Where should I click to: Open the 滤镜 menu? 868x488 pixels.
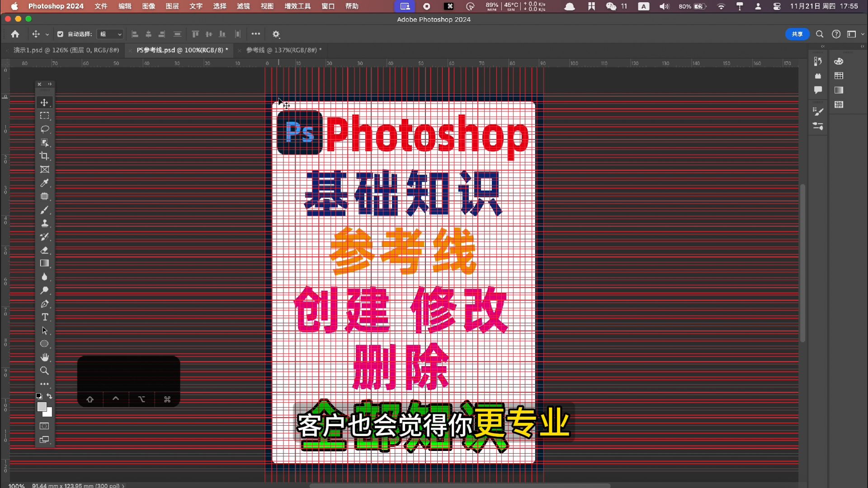coord(243,6)
